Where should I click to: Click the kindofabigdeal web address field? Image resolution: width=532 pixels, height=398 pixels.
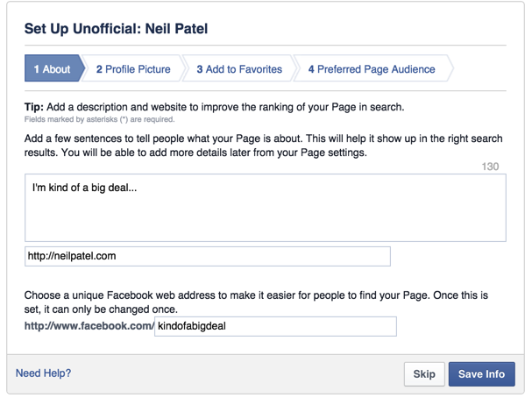coord(275,327)
